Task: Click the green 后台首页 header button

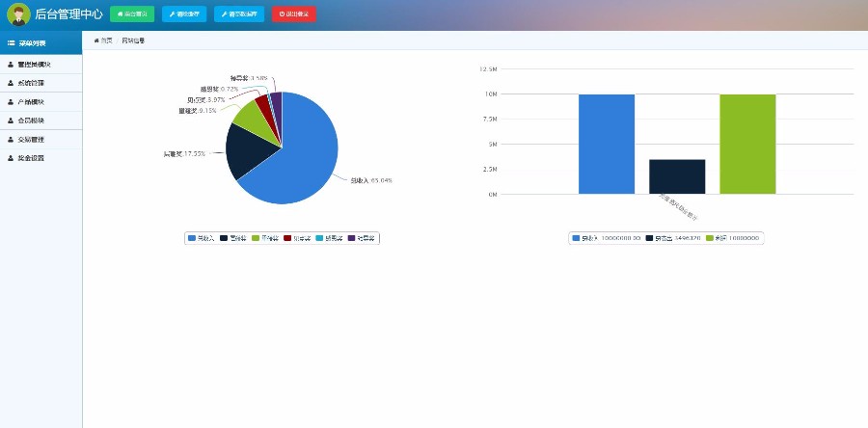Action: coord(132,14)
